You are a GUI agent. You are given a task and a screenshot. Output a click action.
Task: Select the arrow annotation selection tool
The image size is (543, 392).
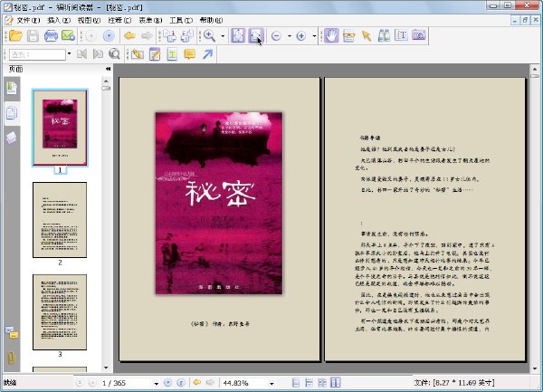[x=367, y=35]
